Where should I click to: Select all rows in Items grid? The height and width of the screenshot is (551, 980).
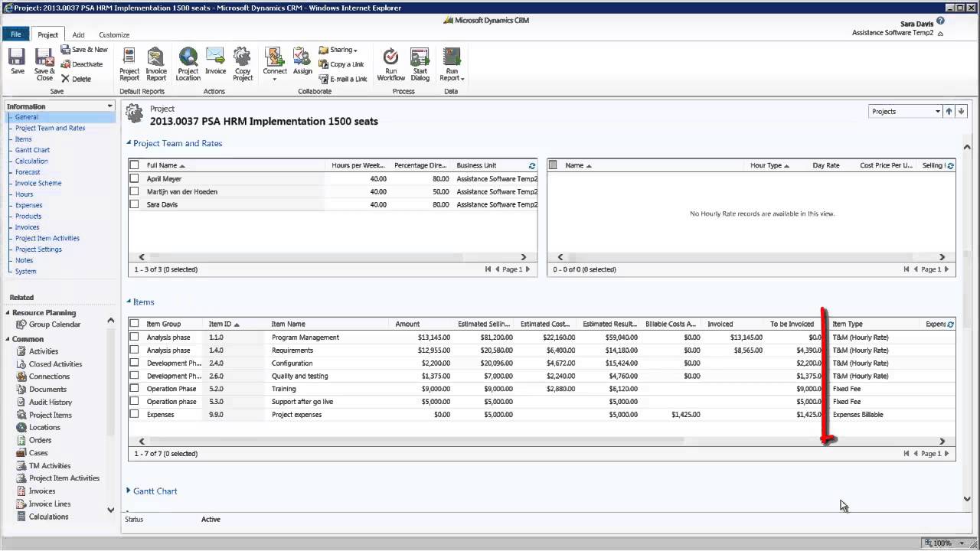135,324
